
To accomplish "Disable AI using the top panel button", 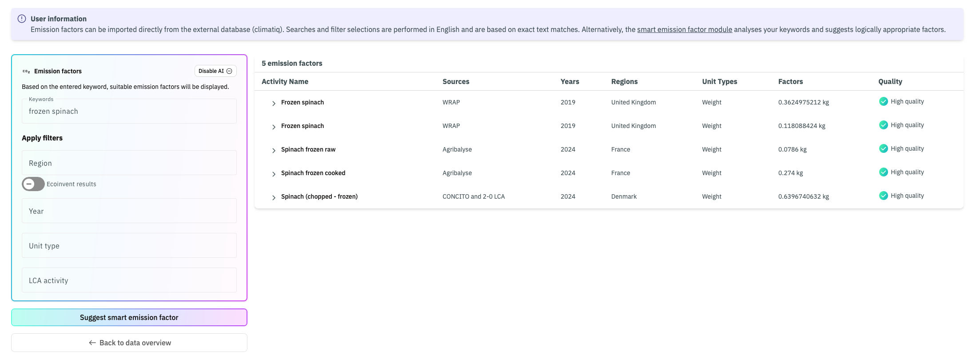I will [215, 71].
